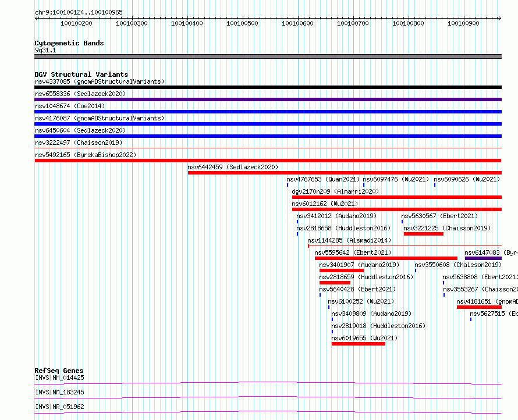Open nsv6450604 (Sedlazeck2020) variant details

tap(80, 130)
